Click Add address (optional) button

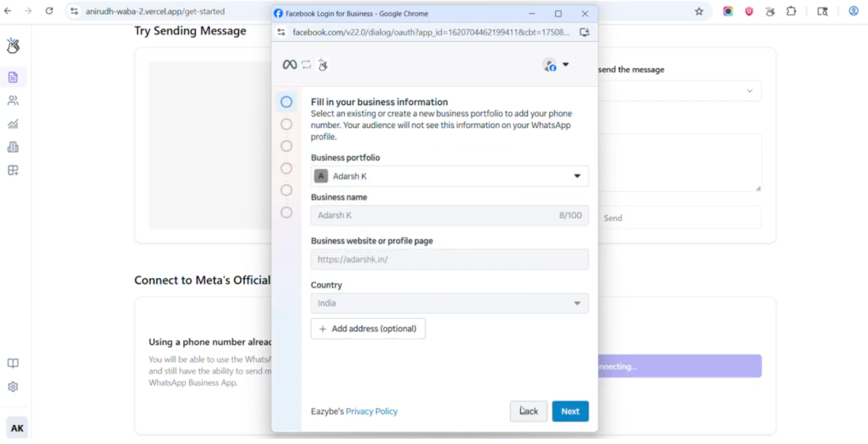368,329
